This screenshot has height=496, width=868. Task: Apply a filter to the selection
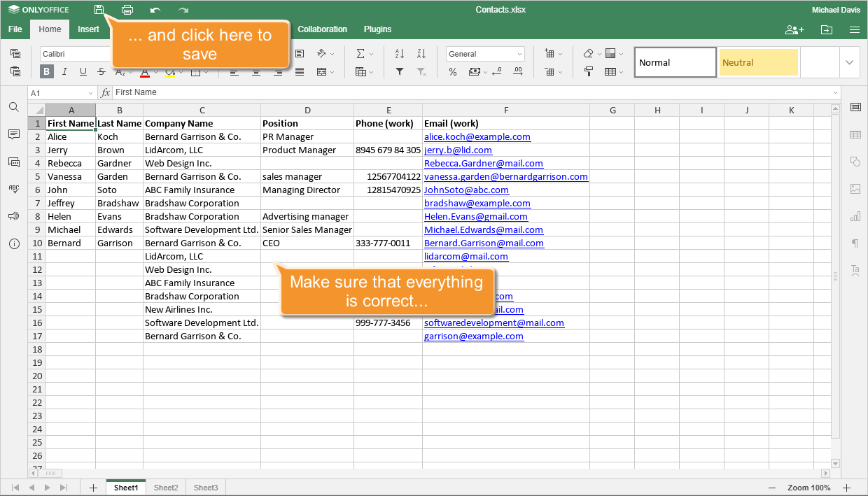coord(399,71)
